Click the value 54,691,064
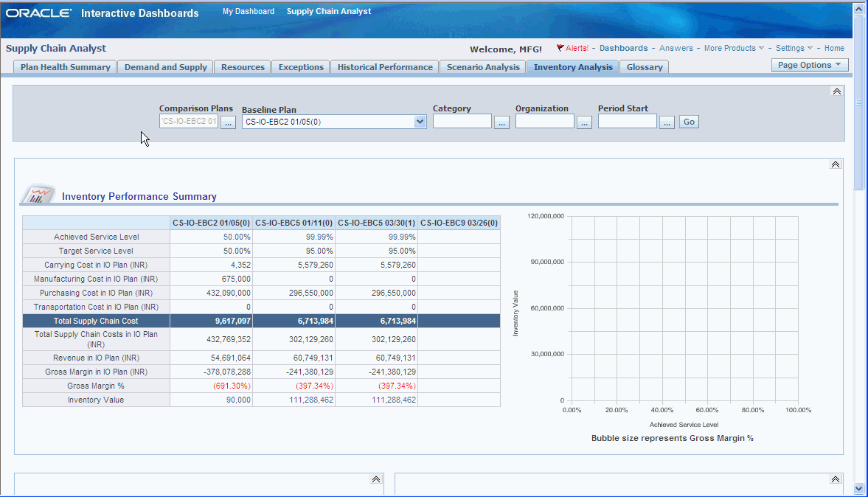The image size is (868, 497). 230,358
